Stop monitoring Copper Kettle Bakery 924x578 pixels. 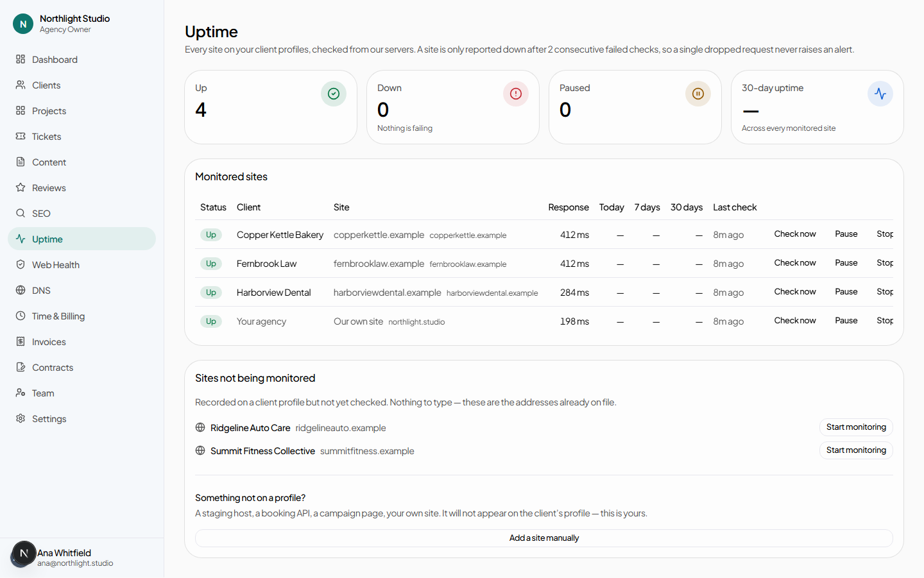[x=885, y=234]
